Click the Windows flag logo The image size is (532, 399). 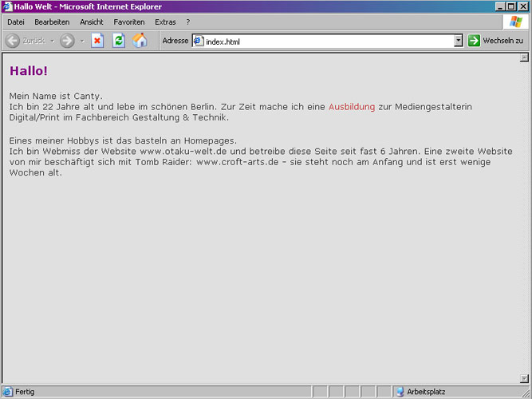tap(516, 22)
